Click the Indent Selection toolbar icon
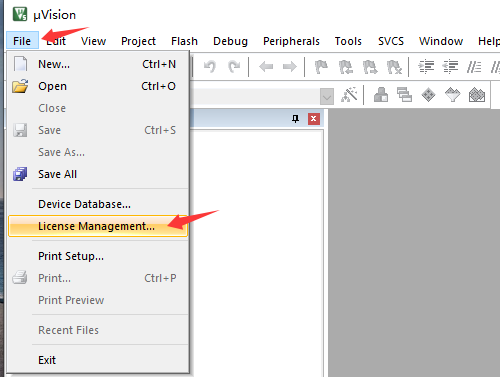 pyautogui.click(x=426, y=67)
